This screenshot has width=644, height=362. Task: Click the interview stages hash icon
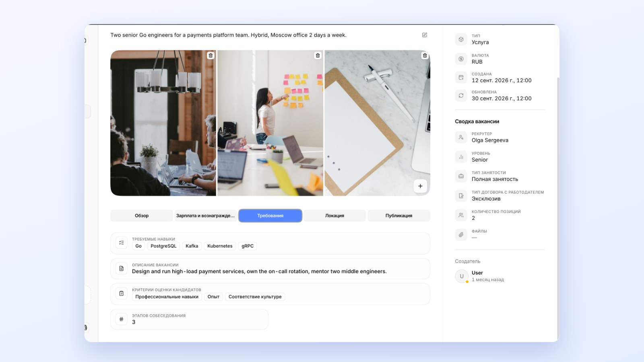point(121,319)
